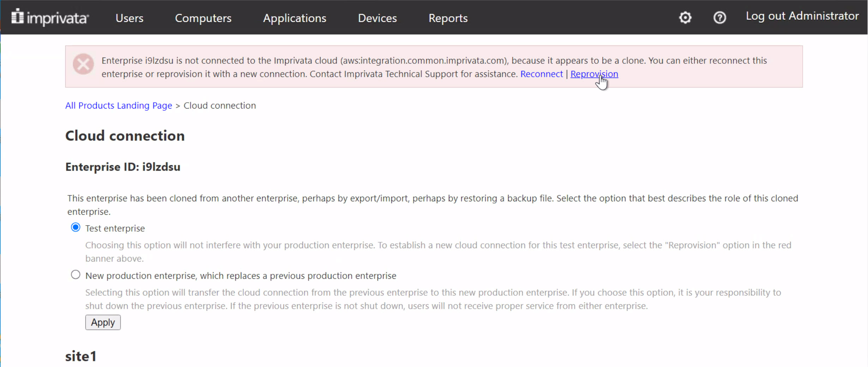Click the red error X icon in banner

coord(83,64)
